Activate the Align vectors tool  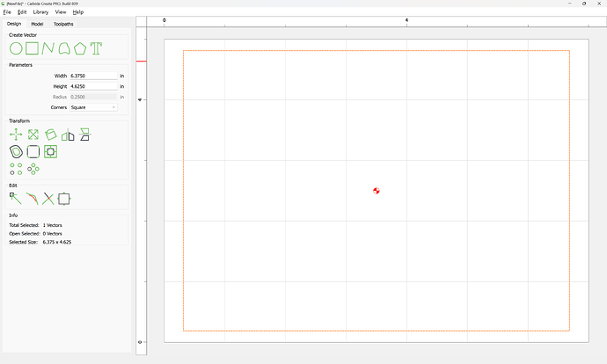pos(84,135)
